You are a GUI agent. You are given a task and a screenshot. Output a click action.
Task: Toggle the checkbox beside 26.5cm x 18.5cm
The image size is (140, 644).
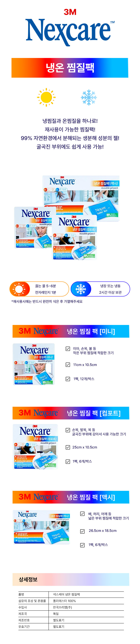point(82,531)
